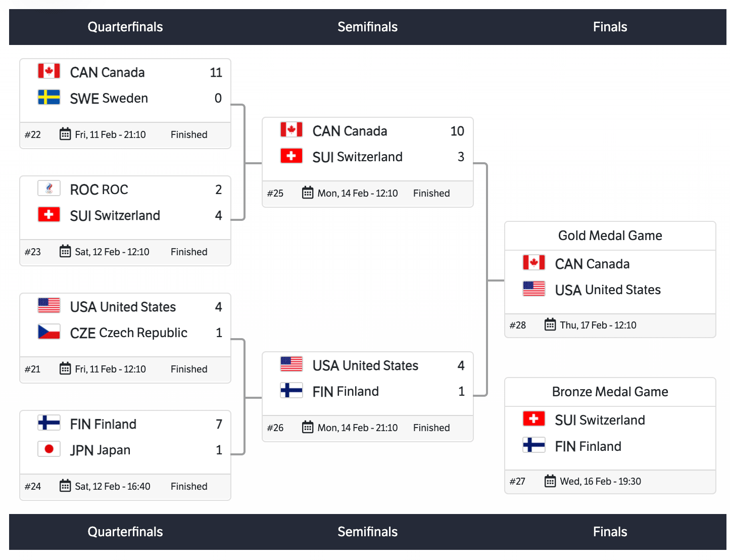730x560 pixels.
Task: Select the bottom Semifinals header
Action: pos(368,532)
